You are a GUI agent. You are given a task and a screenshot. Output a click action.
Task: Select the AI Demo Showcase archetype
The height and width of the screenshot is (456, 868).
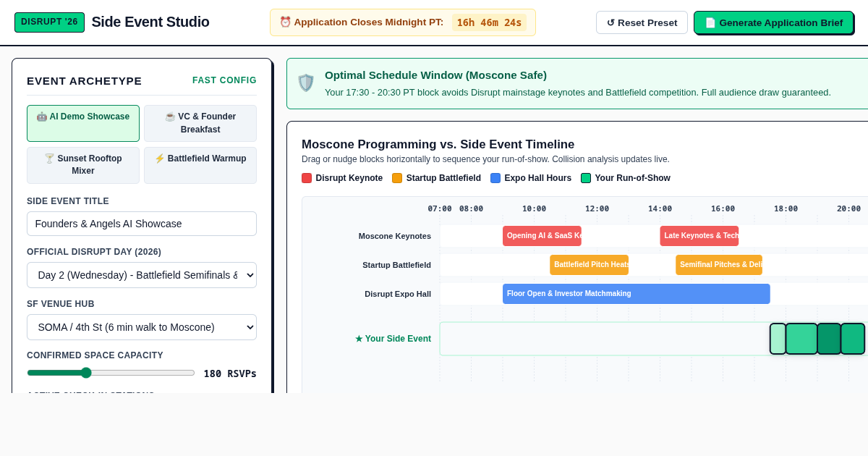pyautogui.click(x=83, y=123)
